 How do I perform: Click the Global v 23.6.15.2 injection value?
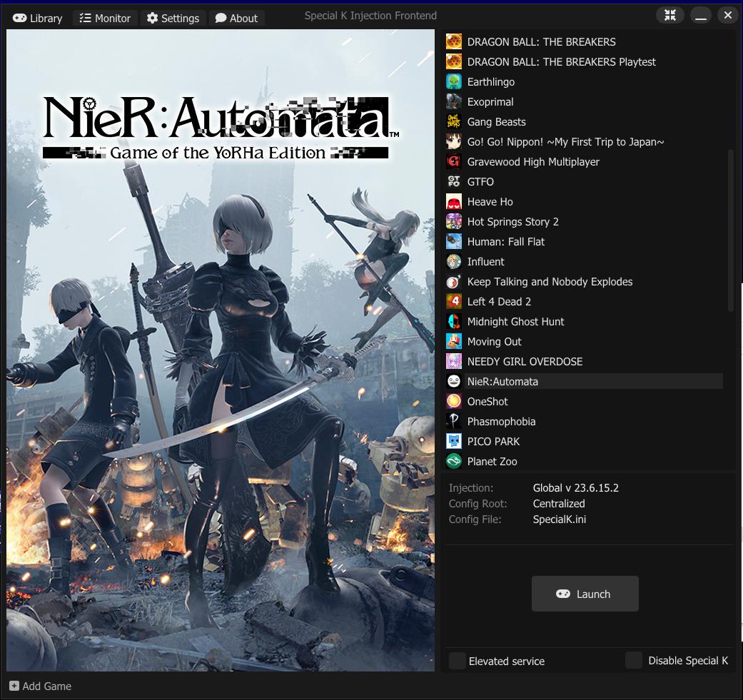tap(575, 487)
